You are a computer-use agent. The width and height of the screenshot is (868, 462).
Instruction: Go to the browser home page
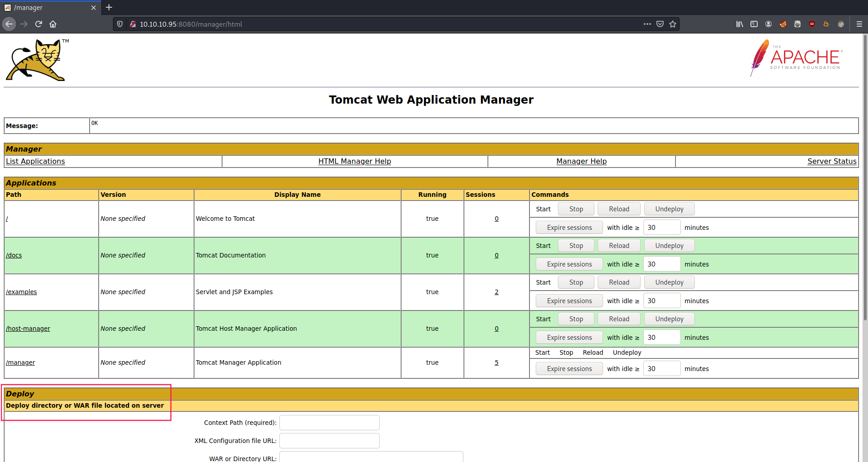53,24
